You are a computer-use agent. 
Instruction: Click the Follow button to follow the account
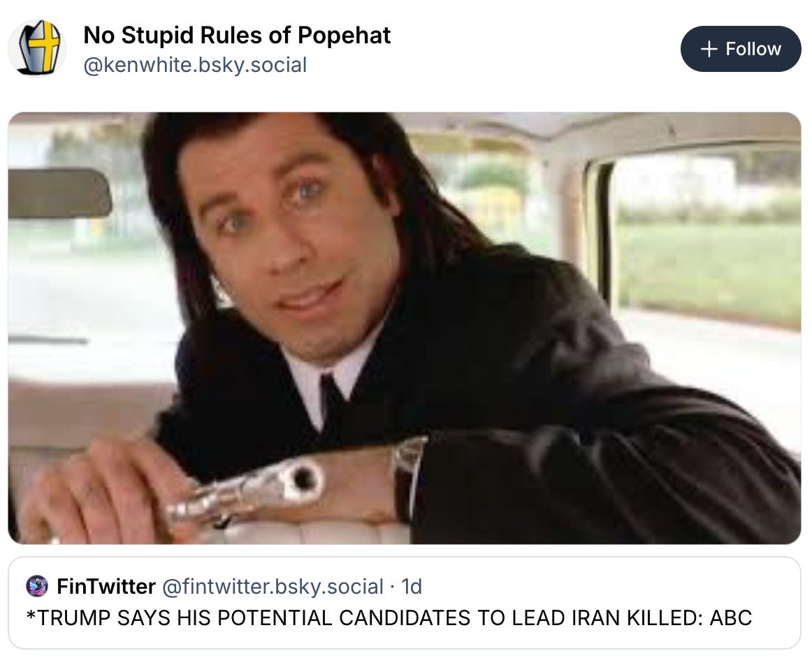[x=741, y=49]
